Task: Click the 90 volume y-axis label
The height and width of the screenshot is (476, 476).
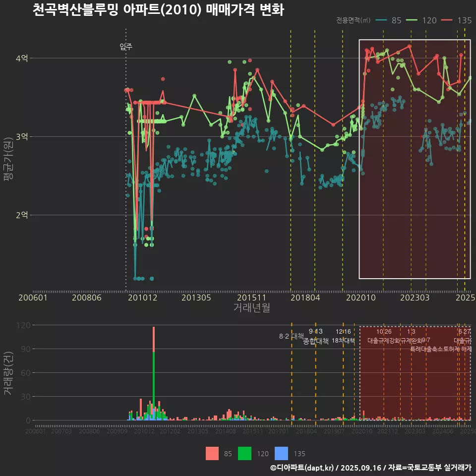Action: [x=25, y=349]
